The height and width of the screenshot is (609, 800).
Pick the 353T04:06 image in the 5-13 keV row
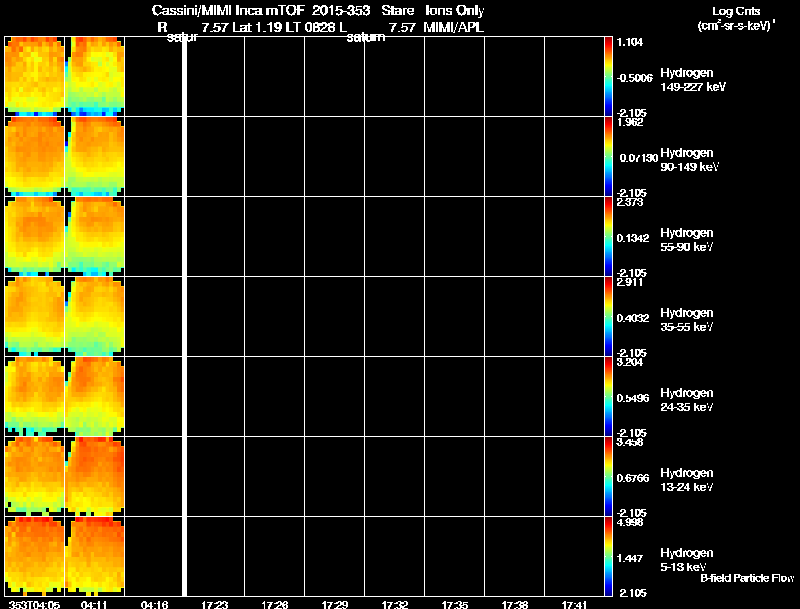[34, 557]
